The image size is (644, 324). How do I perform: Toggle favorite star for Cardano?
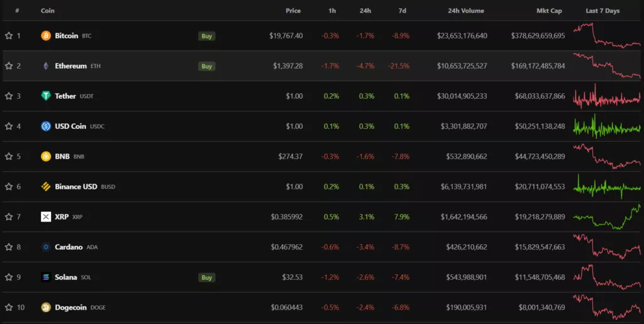(x=9, y=247)
